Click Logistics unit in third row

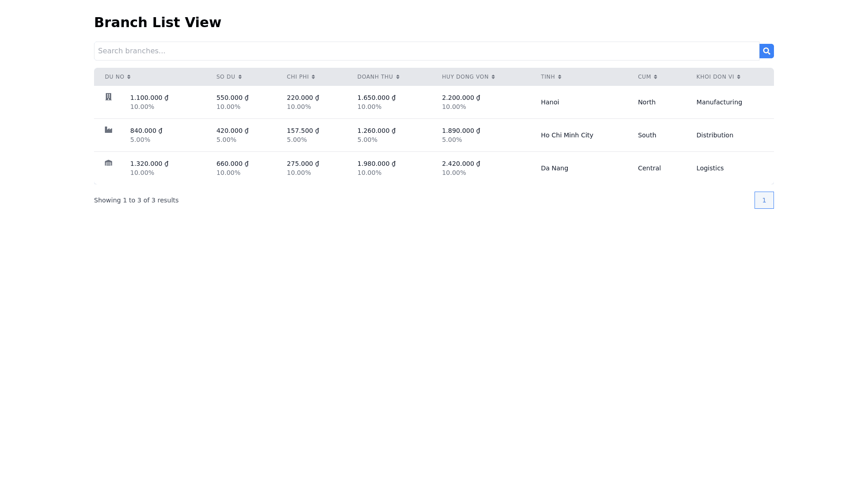click(710, 168)
